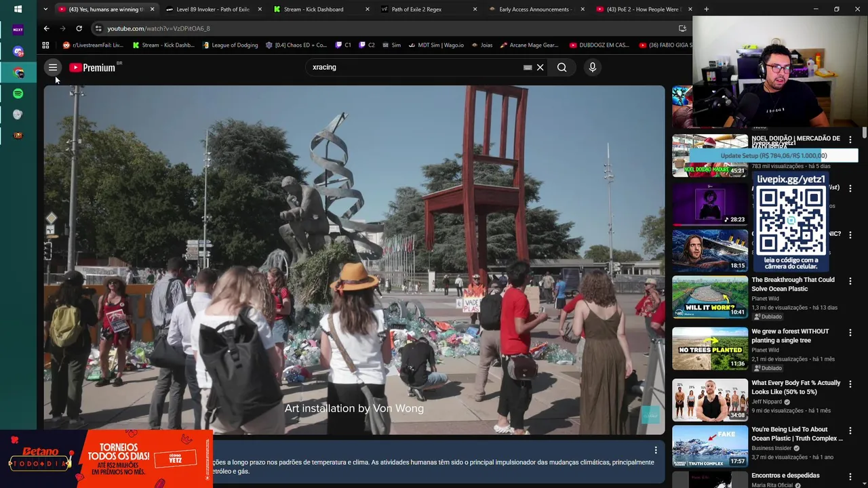Open the body fat 34:08 thumbnail
The image size is (868, 488).
[710, 400]
